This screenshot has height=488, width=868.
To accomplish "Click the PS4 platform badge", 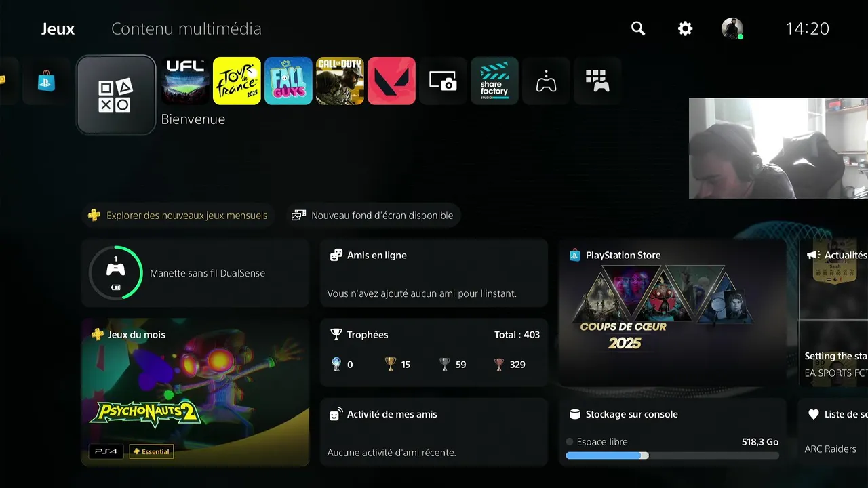I will [x=106, y=451].
